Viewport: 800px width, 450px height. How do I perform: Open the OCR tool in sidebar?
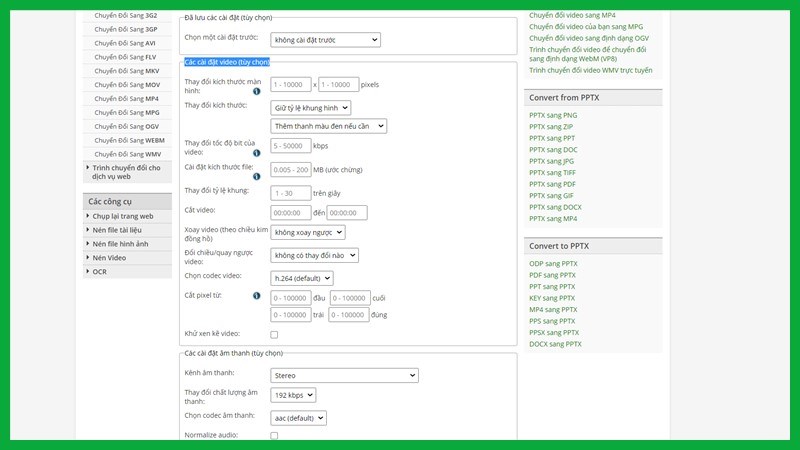(x=100, y=271)
